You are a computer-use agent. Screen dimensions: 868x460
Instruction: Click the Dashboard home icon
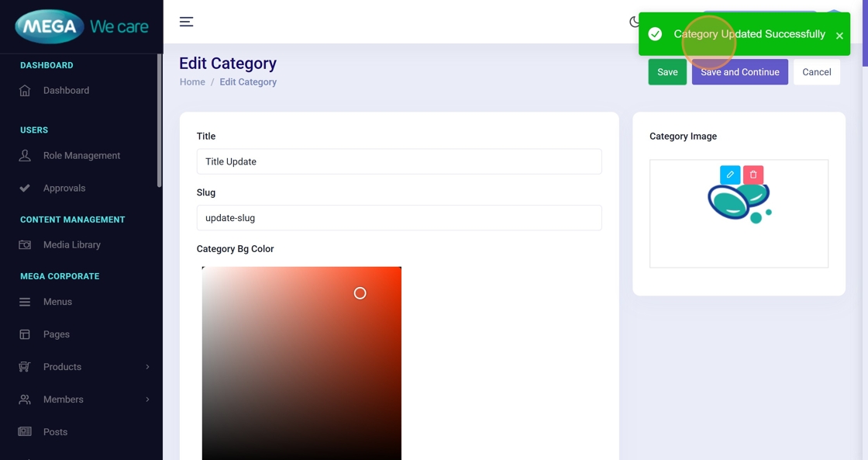25,91
